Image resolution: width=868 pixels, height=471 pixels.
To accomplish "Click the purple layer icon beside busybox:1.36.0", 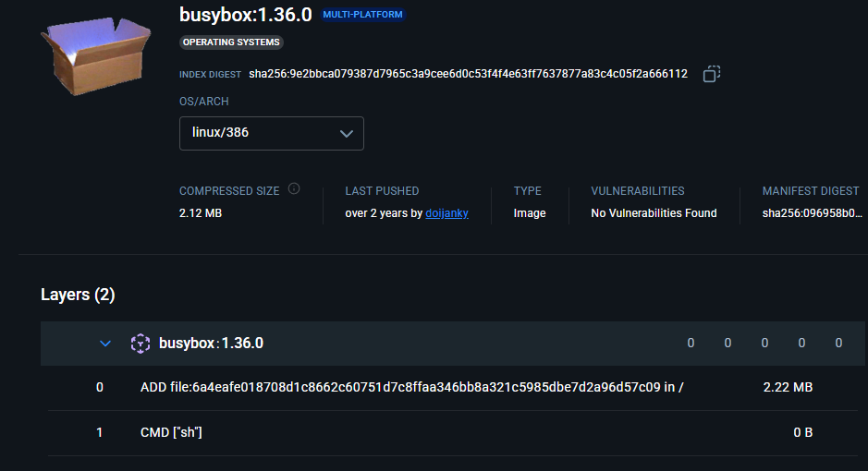I will 141,344.
